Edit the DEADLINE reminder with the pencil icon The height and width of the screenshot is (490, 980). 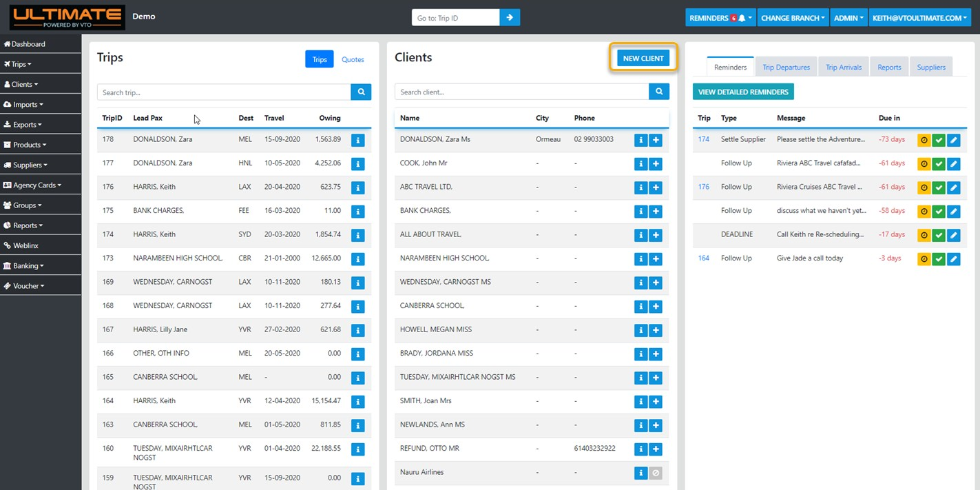pos(953,235)
